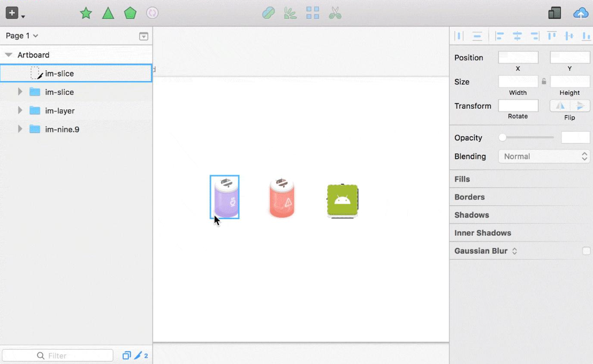
Task: Click the Position Y field
Action: click(x=569, y=58)
